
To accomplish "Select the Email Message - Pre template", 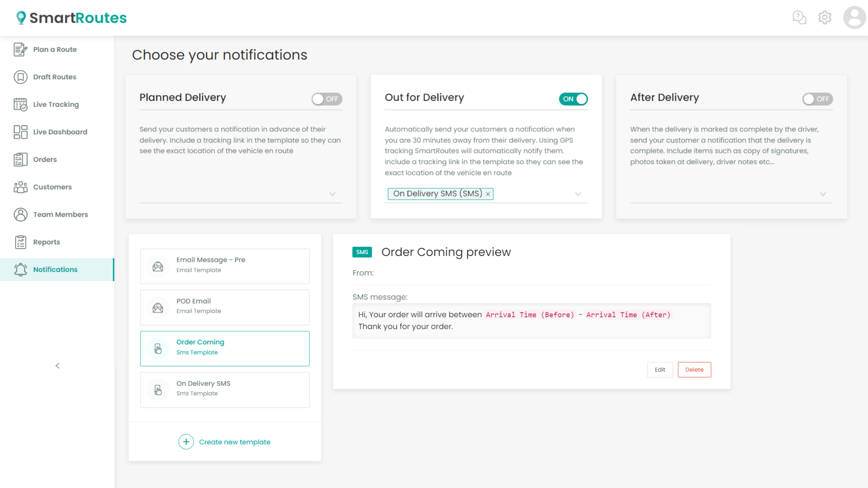I will [x=225, y=266].
